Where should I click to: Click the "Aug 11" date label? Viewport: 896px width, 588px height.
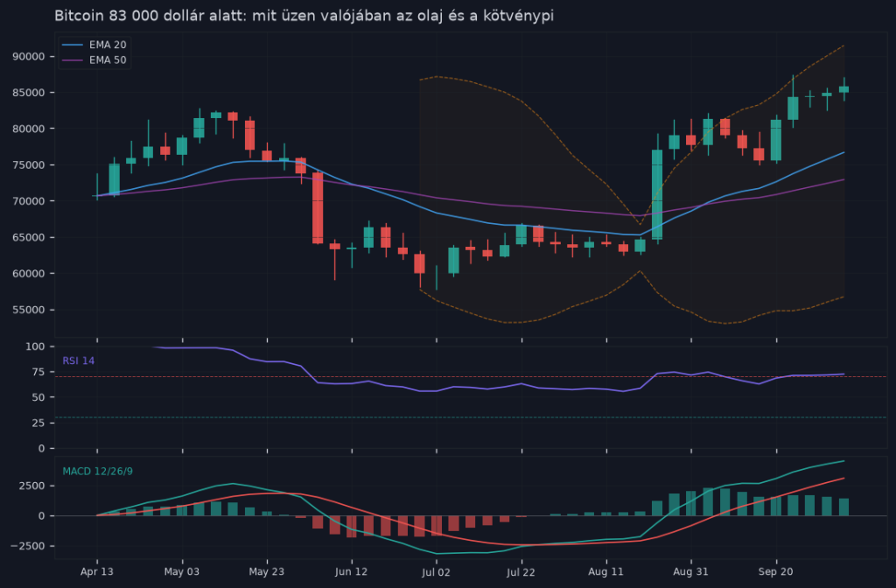[606, 571]
